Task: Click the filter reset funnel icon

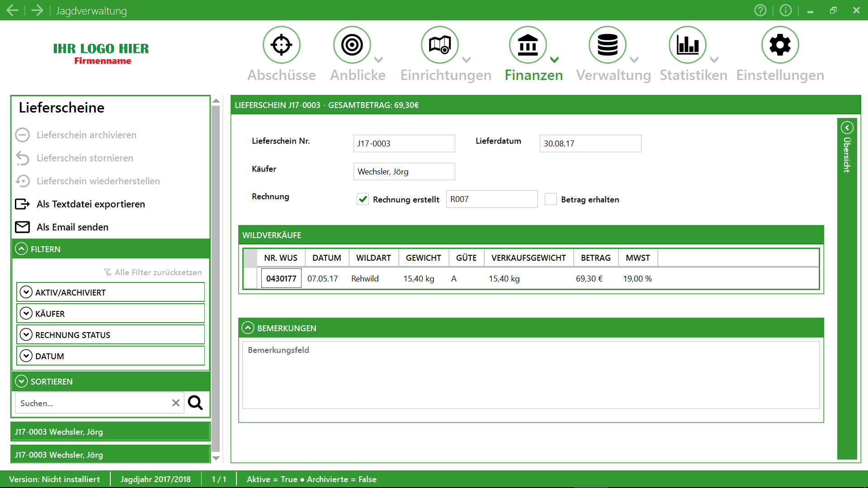Action: [108, 272]
